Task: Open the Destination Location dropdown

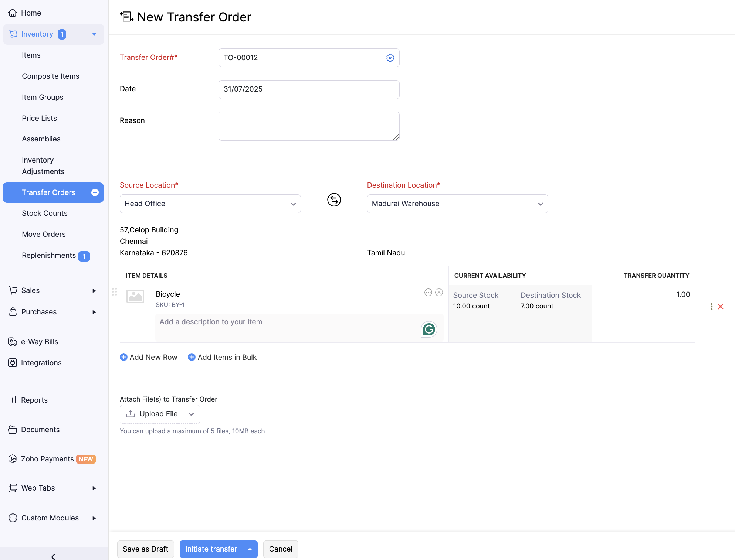Action: point(457,204)
